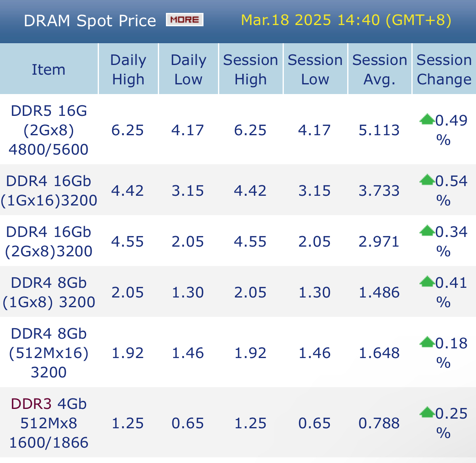The height and width of the screenshot is (463, 476).
Task: Click green up arrow in DDR4 8Gb (512Mx16) row
Action: (427, 342)
